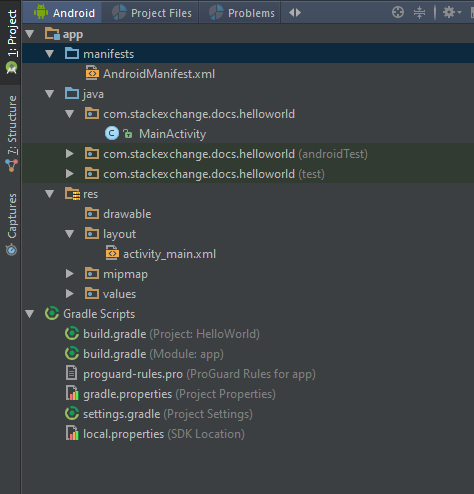Select build.gradle (Module: app)

pyautogui.click(x=153, y=354)
